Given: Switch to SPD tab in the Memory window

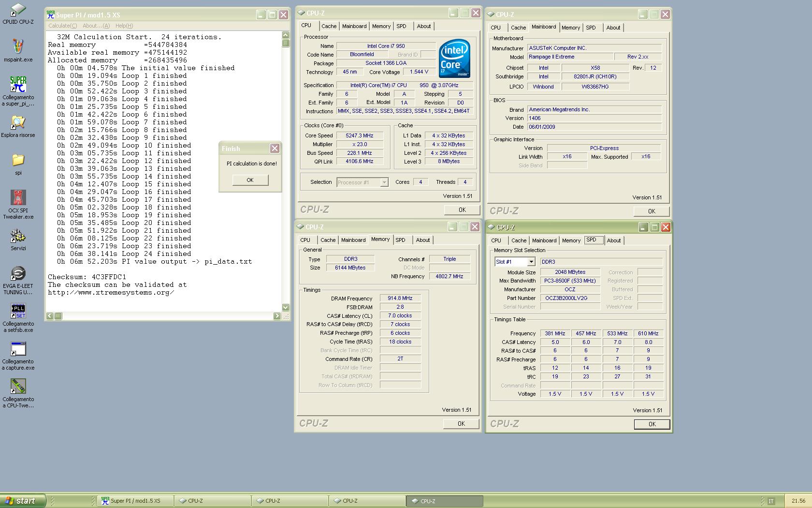Looking at the screenshot, I should pos(400,240).
